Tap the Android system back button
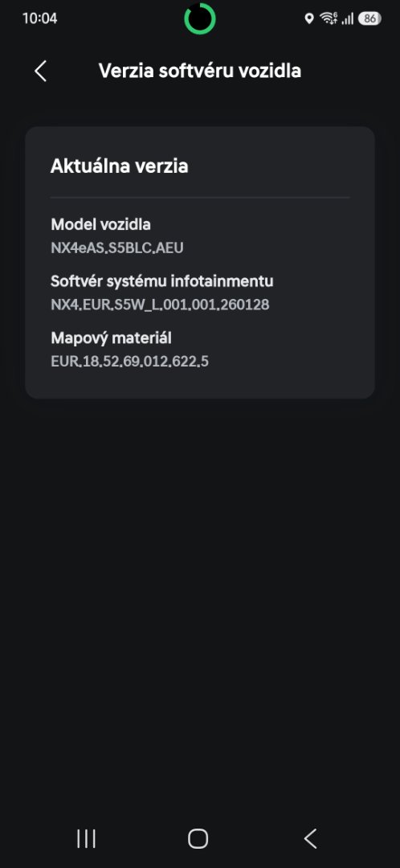The height and width of the screenshot is (868, 400). point(311,838)
